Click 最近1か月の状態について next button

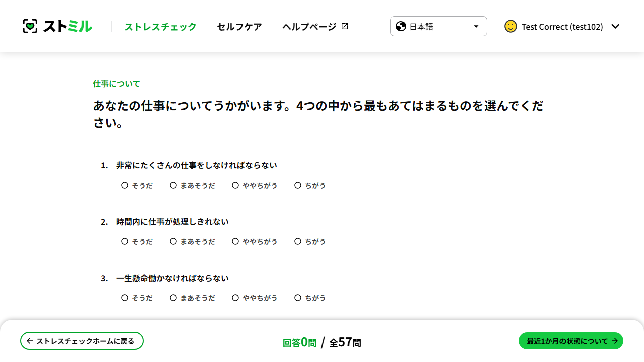571,340
